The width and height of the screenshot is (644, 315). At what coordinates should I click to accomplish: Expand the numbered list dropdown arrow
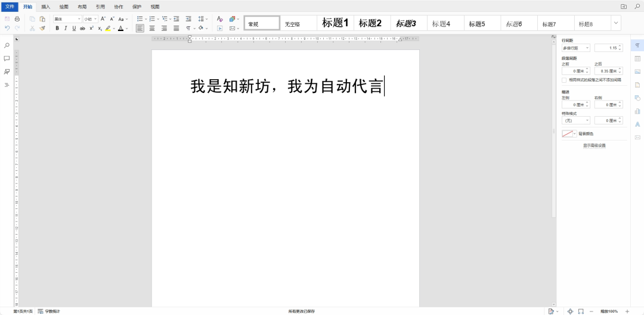(x=158, y=19)
